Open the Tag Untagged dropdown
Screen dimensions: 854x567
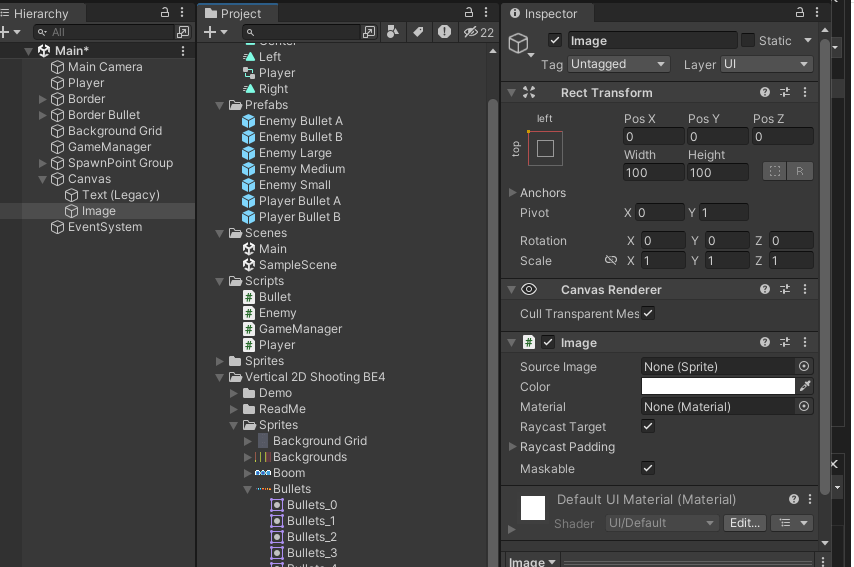pyautogui.click(x=618, y=64)
